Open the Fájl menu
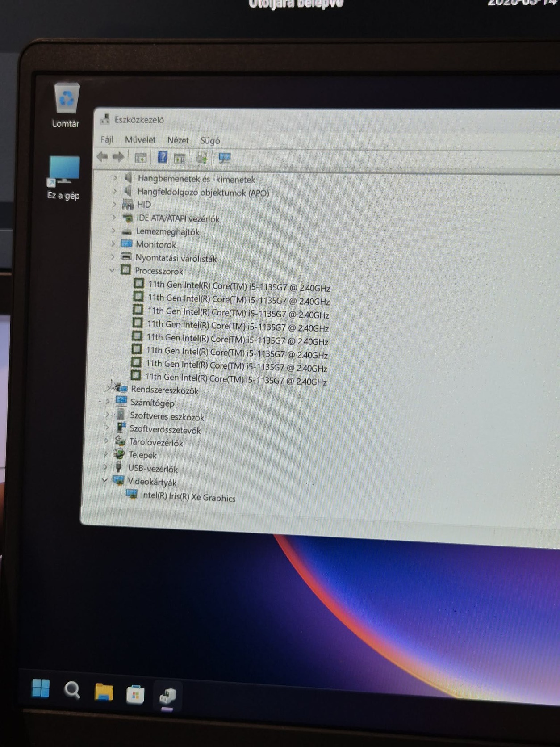 [107, 139]
